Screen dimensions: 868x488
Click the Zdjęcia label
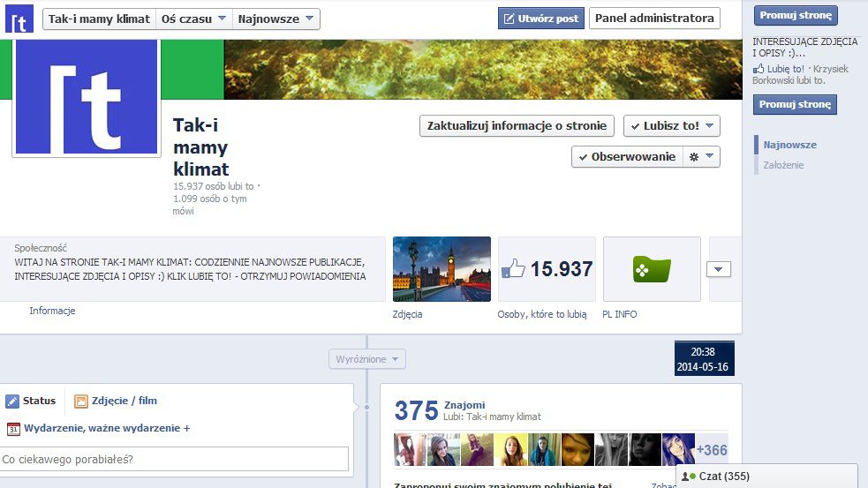(407, 314)
